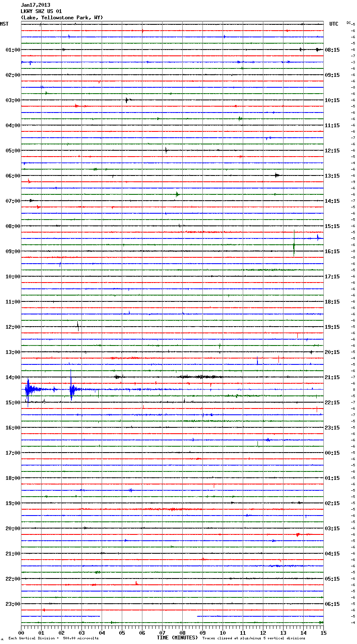Click the 00:15 UTC time label
Screen dimensions: 357x644
(x=332, y=453)
